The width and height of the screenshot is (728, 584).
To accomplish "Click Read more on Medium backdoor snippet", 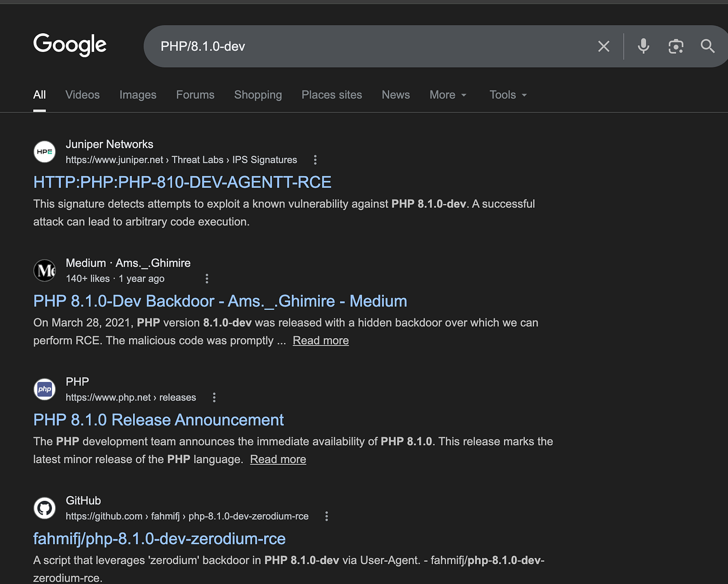I will [x=321, y=341].
